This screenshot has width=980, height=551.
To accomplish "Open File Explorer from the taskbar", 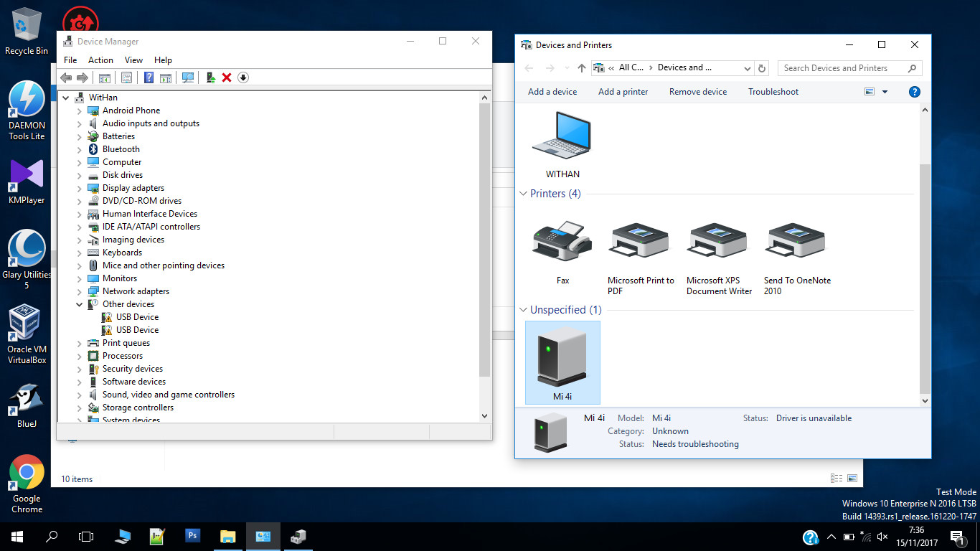I will click(x=227, y=535).
